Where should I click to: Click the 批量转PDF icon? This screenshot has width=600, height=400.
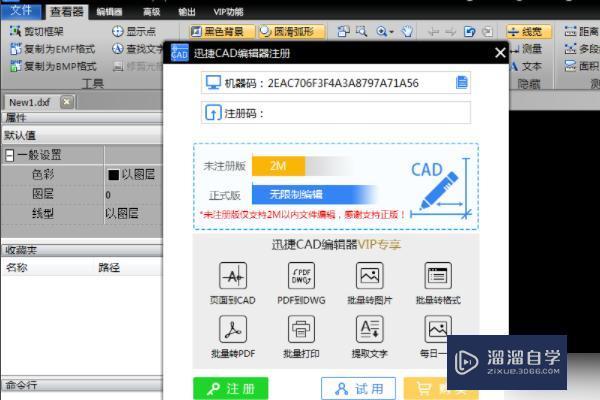coord(233,329)
